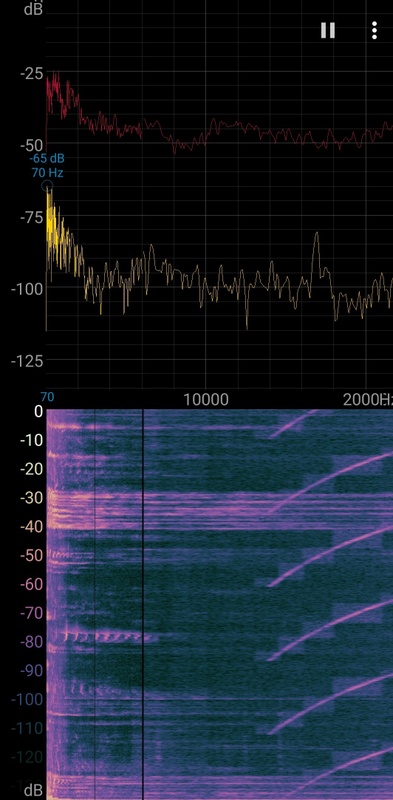Screen dimensions: 393x800
Task: Click the blue '70' frequency axis label
Action: (x=47, y=397)
